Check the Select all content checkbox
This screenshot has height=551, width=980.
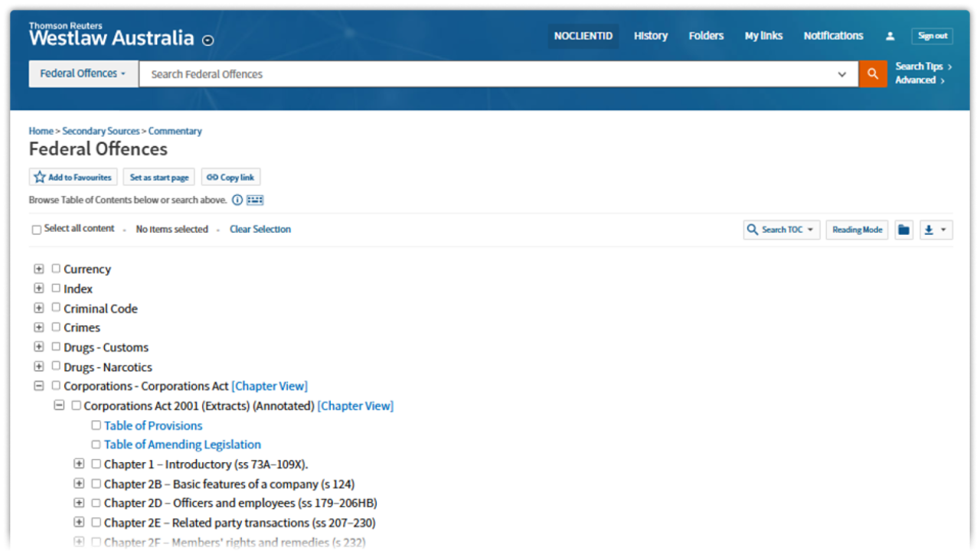[x=36, y=230]
